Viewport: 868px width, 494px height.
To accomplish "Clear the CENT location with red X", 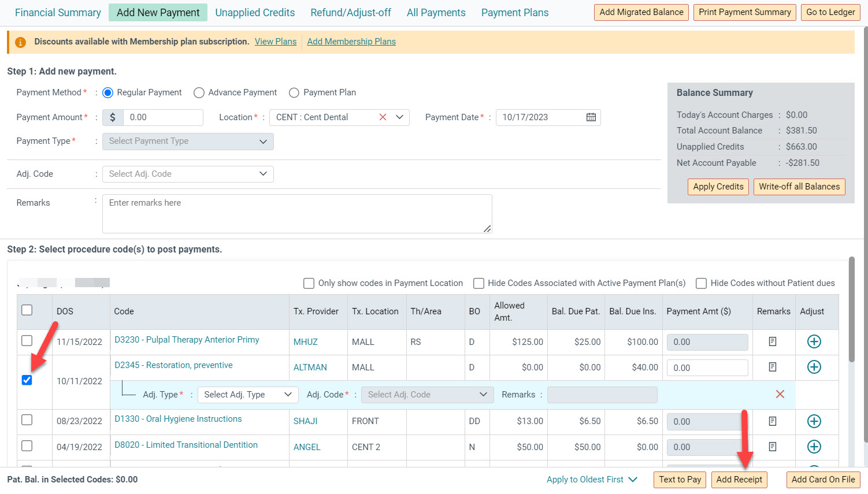I will (x=383, y=117).
